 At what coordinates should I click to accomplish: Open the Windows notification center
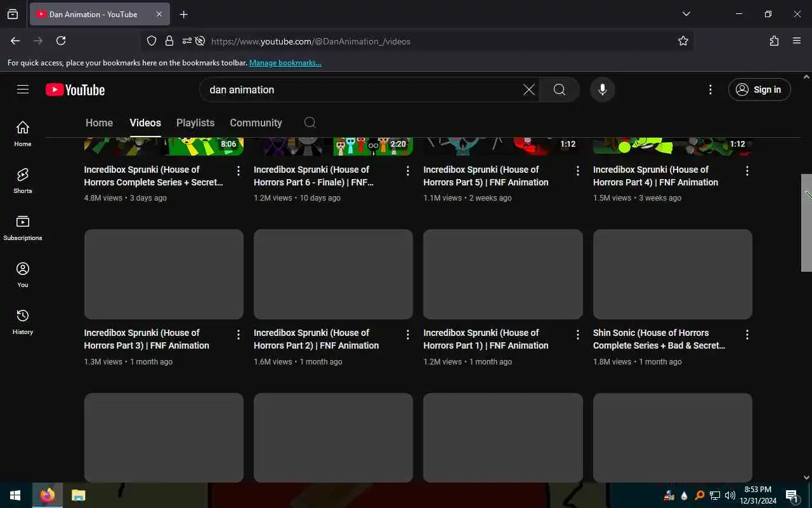792,495
